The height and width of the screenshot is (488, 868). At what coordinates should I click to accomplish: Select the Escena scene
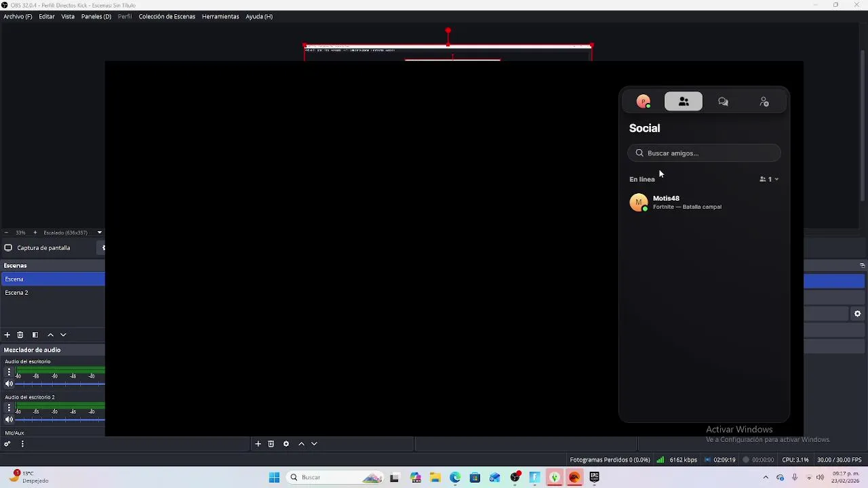(53, 279)
